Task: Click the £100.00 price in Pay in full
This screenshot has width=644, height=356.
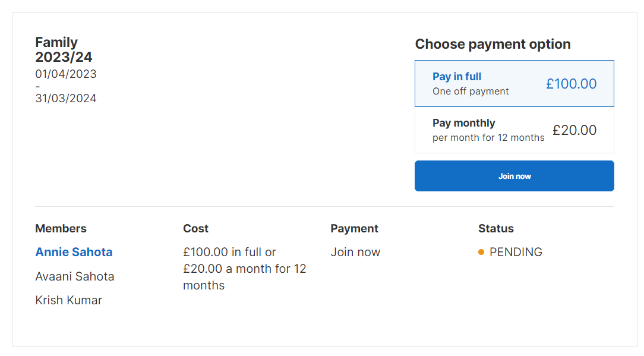Action: [x=572, y=84]
